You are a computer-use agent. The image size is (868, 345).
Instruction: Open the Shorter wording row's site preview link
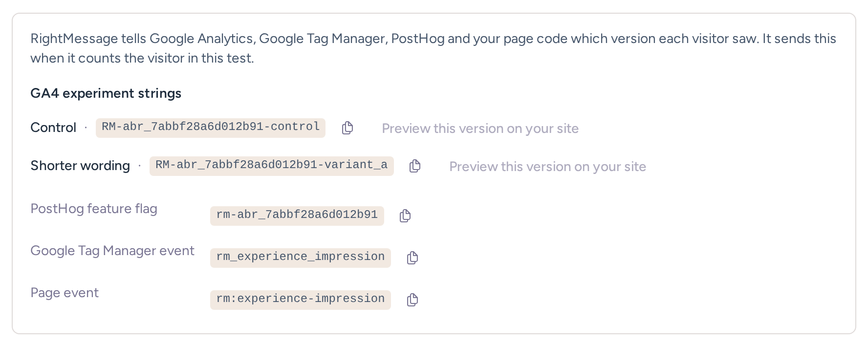[x=547, y=167]
